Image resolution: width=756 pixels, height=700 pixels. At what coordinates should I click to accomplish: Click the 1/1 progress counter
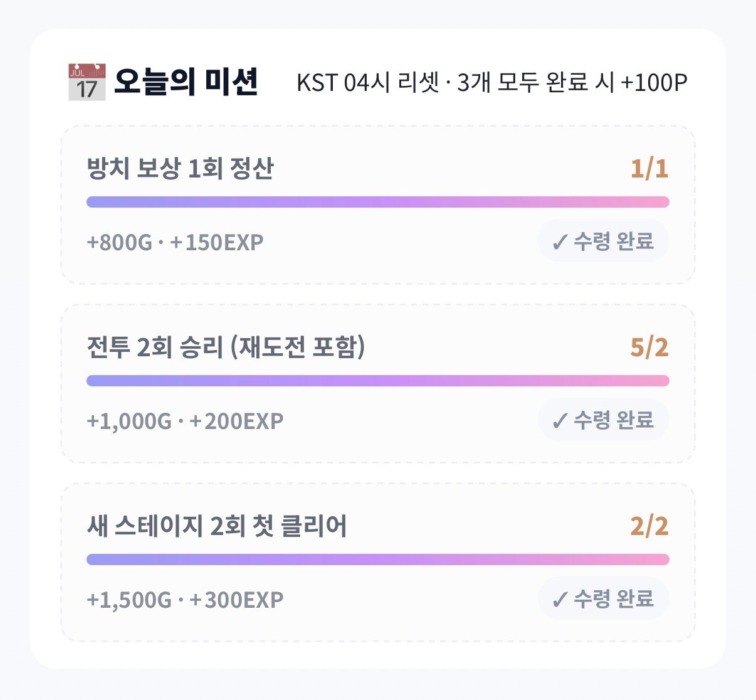(649, 169)
